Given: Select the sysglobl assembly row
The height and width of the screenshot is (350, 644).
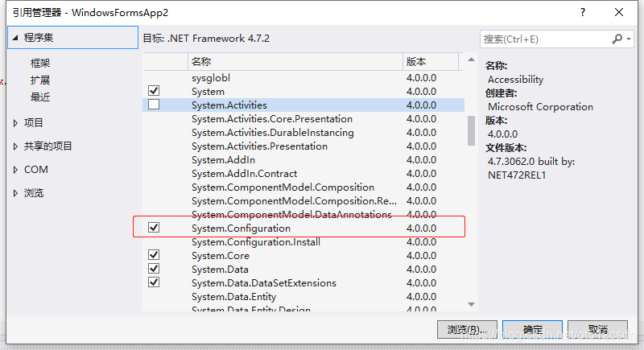Looking at the screenshot, I should pos(303,77).
